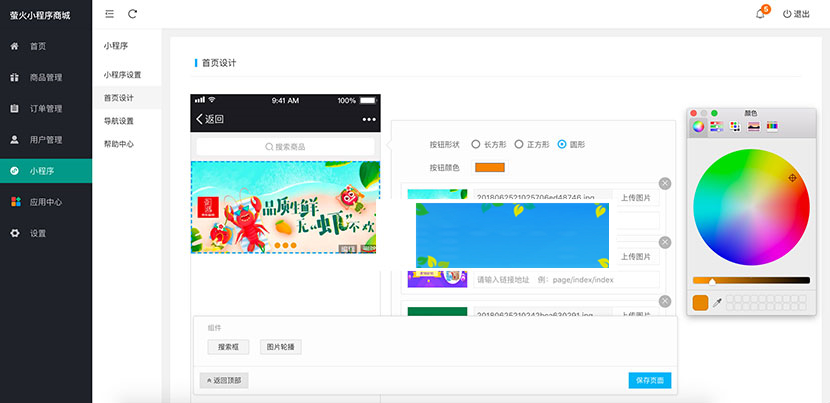Add the 搜索框 component
Viewport: 830px width, 403px height.
coord(223,347)
